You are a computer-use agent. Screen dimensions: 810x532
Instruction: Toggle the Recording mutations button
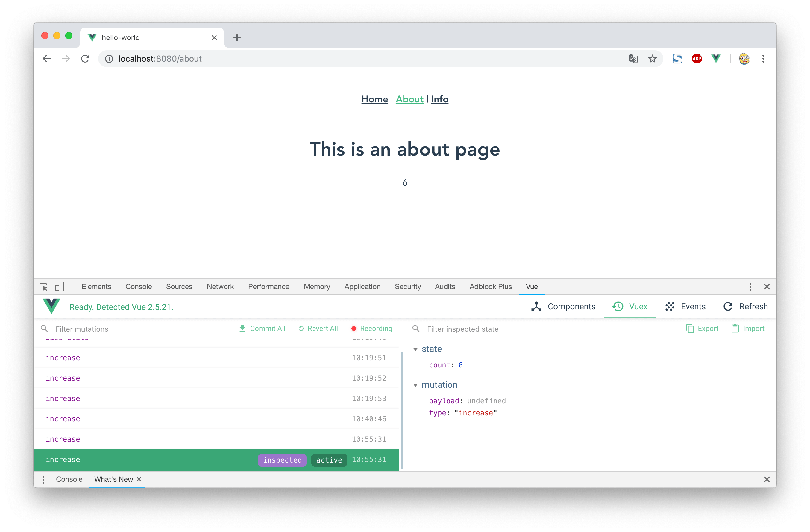(x=372, y=329)
